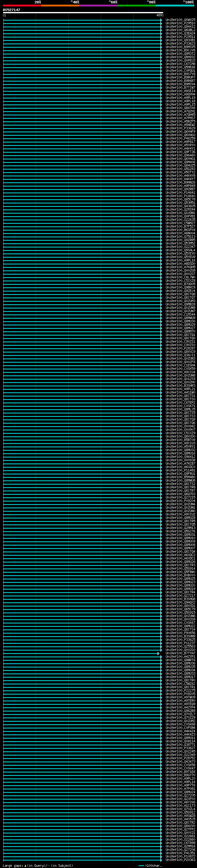
Task: Click the =100char. scale legend
Action: (150, 866)
